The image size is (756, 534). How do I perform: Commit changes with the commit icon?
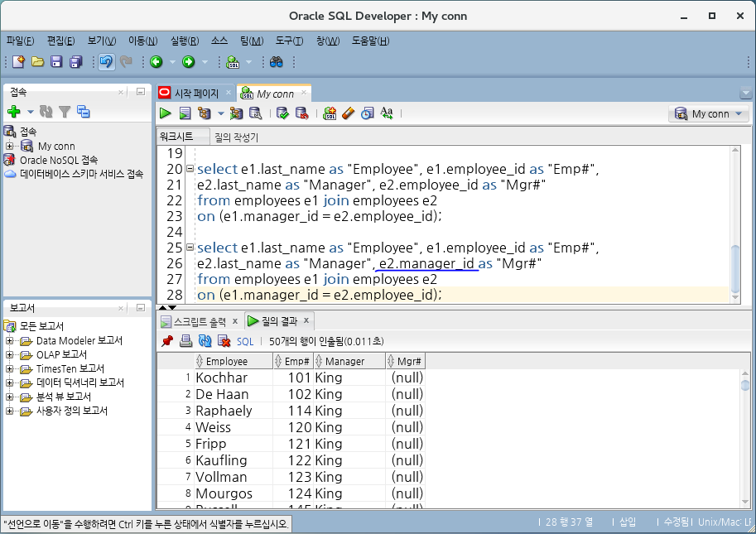282,113
